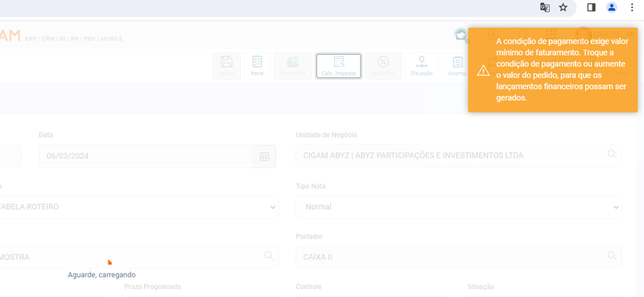Click the 'ERP | CRM | BI | RH | PDV | MOBILE' tagline
This screenshot has width=644, height=297.
tap(74, 39)
